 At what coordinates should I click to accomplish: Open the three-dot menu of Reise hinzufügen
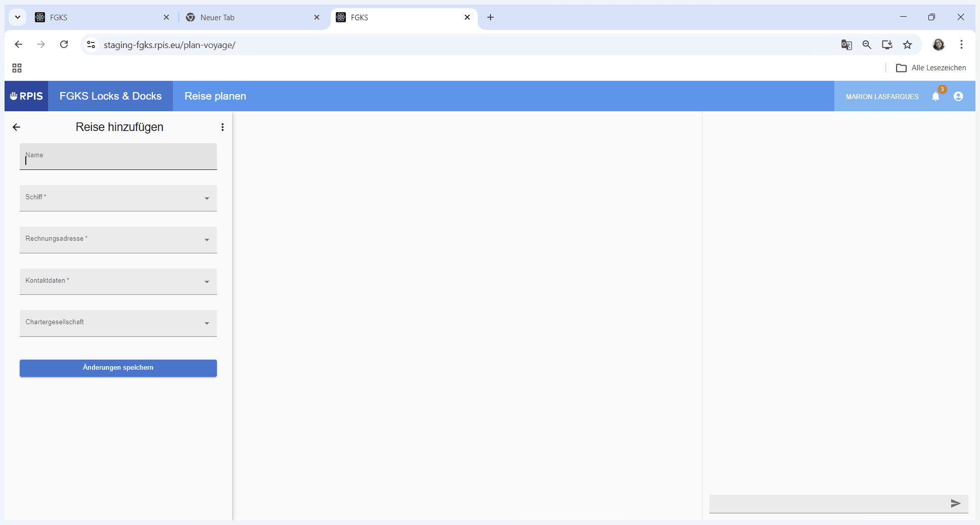point(222,127)
